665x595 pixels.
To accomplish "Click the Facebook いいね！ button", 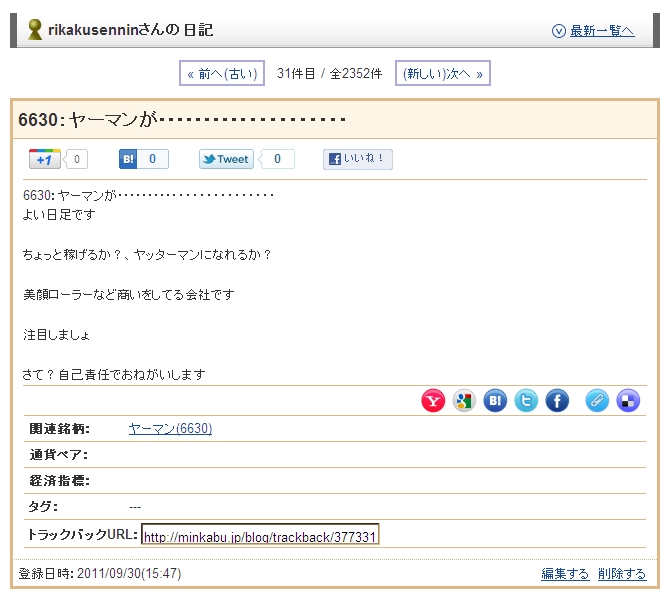I will coord(358,159).
